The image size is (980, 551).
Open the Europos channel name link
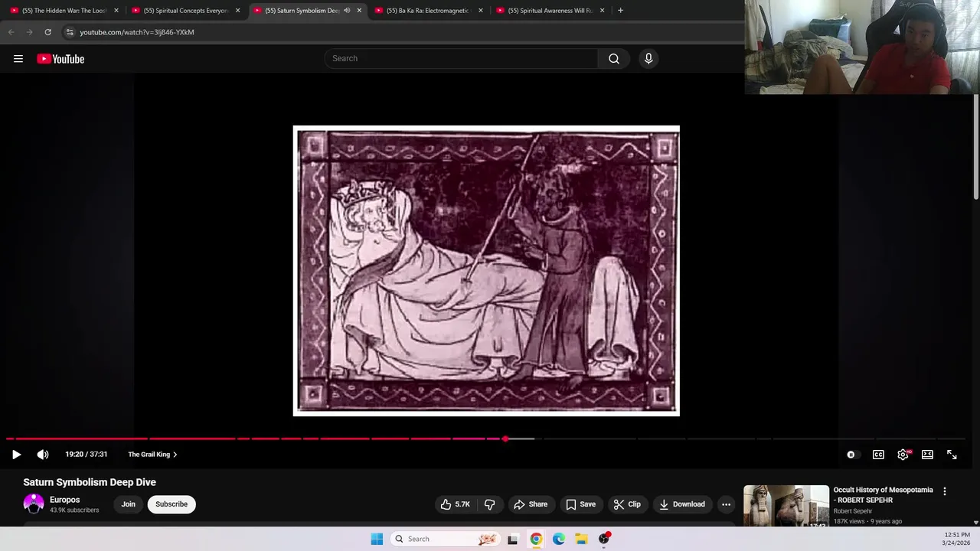coord(64,500)
